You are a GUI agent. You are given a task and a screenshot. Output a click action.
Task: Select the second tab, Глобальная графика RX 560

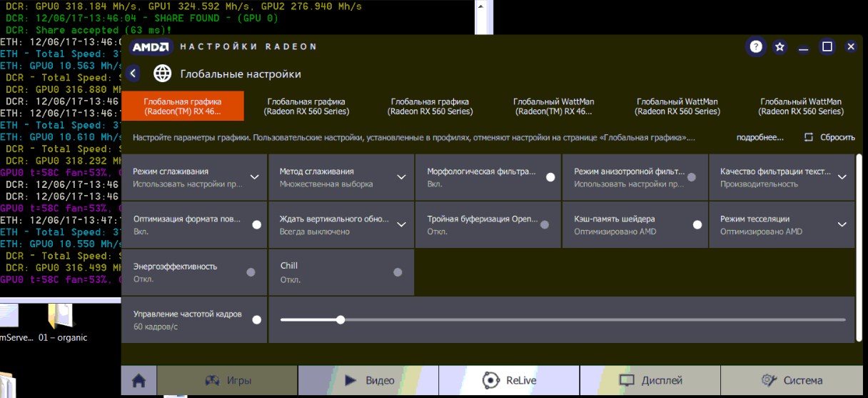point(306,106)
